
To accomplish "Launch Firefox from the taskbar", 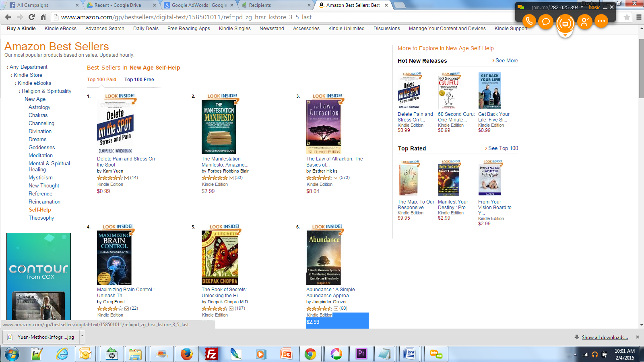I will tap(186, 354).
